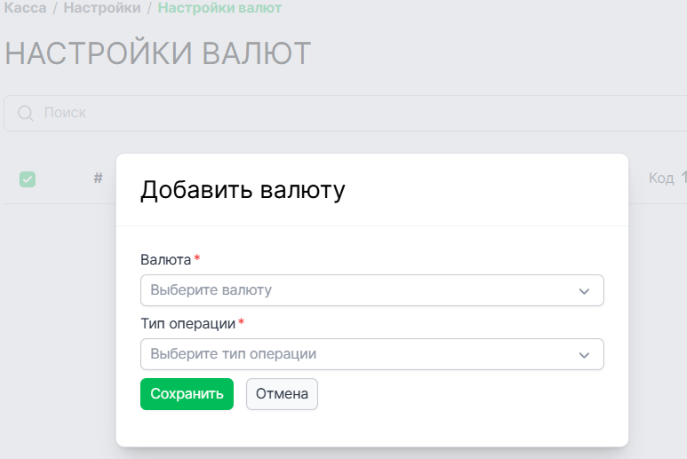
Task: Click the # column header
Action: point(98,178)
